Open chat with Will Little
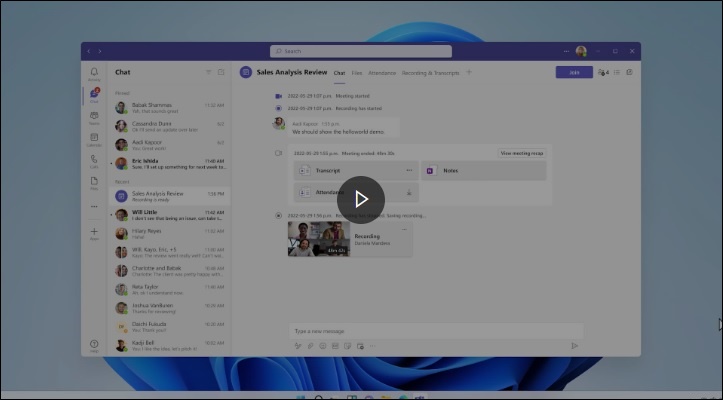This screenshot has width=723, height=400. pos(169,215)
